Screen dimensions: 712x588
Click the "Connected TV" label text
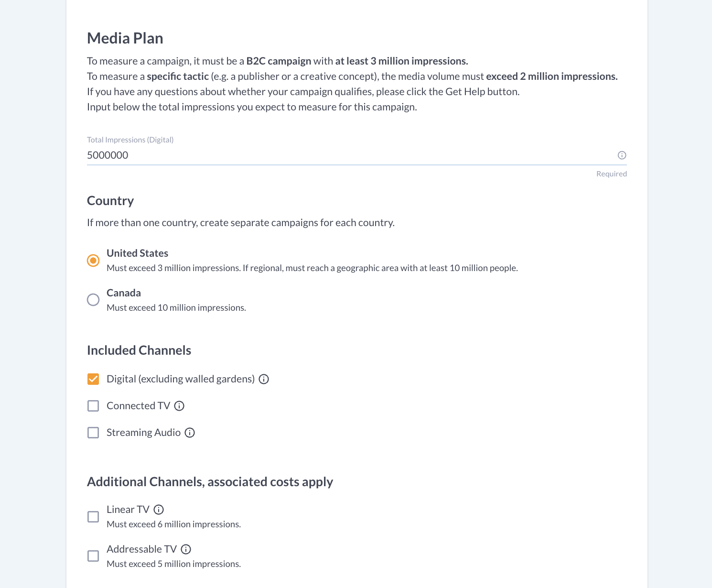[x=138, y=406]
